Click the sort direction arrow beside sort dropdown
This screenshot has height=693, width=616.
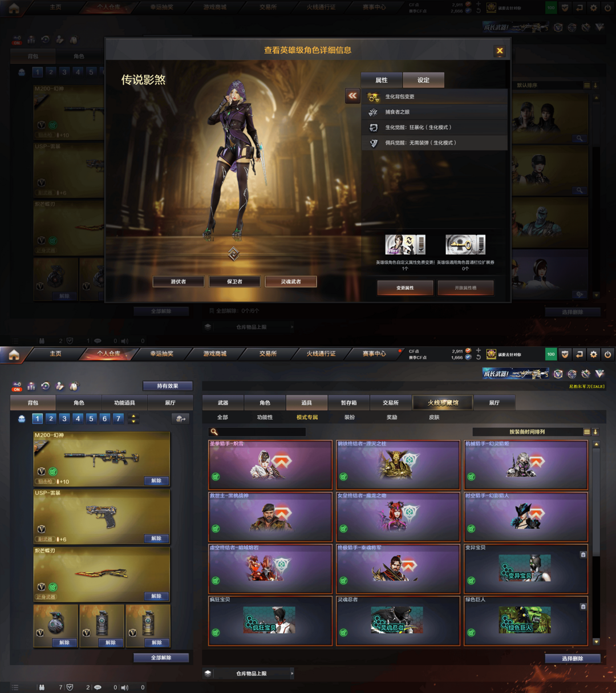(595, 432)
